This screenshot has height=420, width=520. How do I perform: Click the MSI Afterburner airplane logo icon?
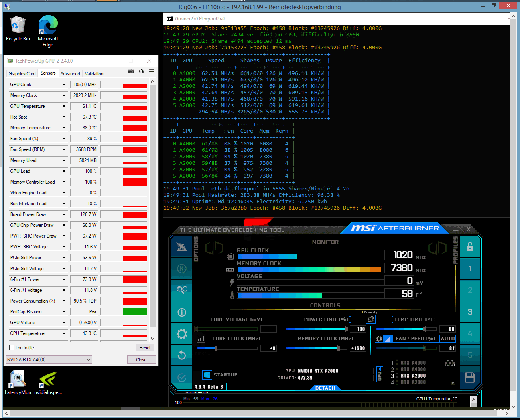tap(181, 246)
